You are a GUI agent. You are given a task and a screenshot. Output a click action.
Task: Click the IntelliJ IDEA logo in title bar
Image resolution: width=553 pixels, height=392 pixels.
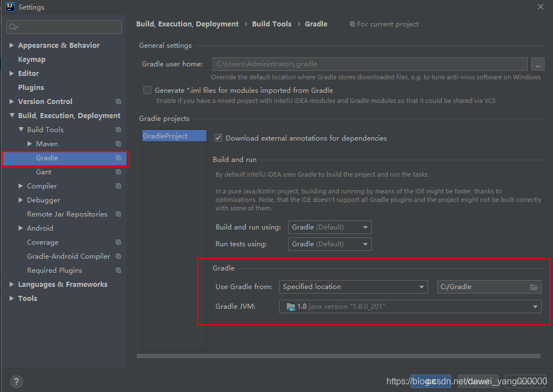(10, 7)
